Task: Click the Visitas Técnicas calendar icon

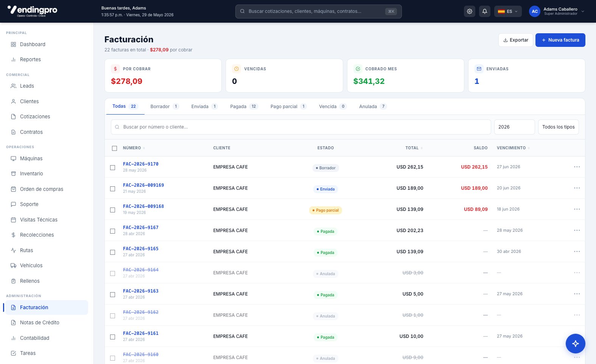Action: click(x=13, y=220)
